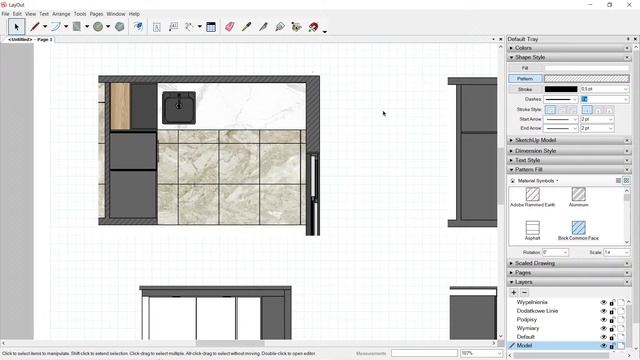Image resolution: width=640 pixels, height=360 pixels.
Task: Select the Rectangle tool
Action: 77,27
